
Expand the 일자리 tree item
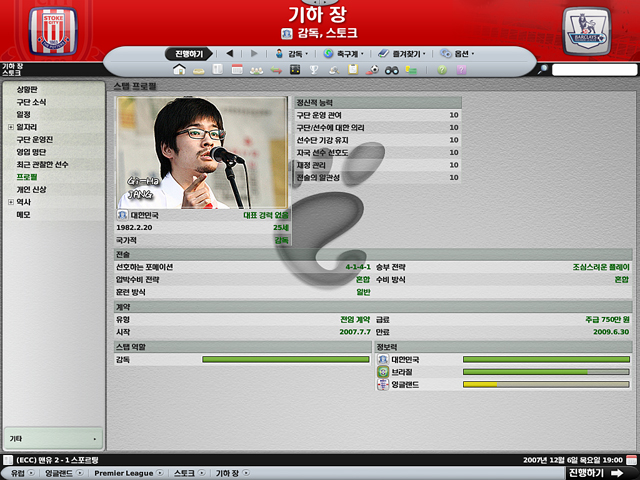click(x=10, y=127)
